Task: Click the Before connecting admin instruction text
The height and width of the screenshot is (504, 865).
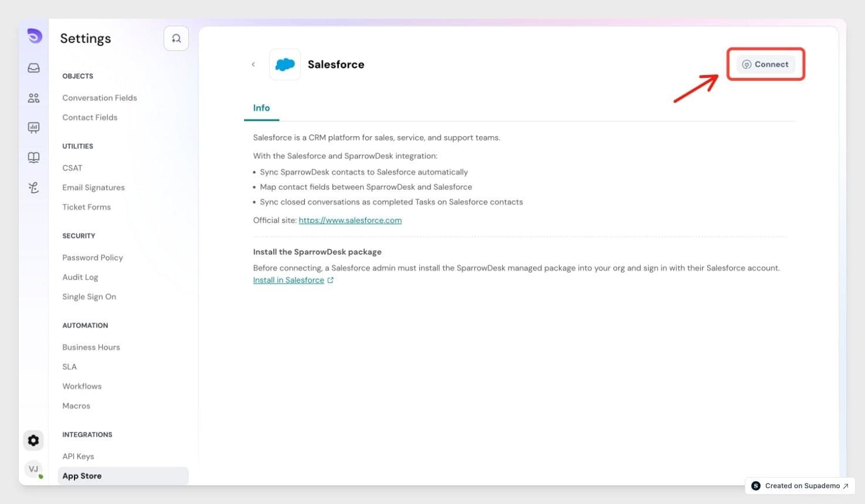Action: tap(517, 268)
